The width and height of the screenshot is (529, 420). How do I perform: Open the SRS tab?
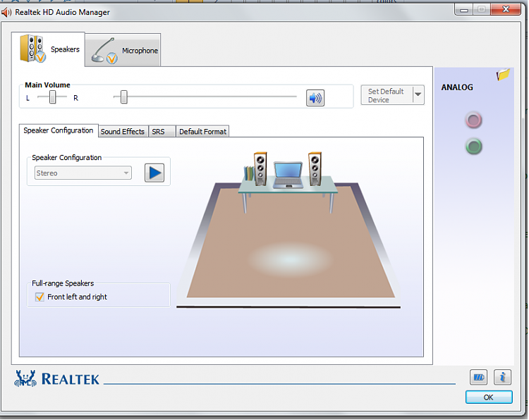pos(162,132)
